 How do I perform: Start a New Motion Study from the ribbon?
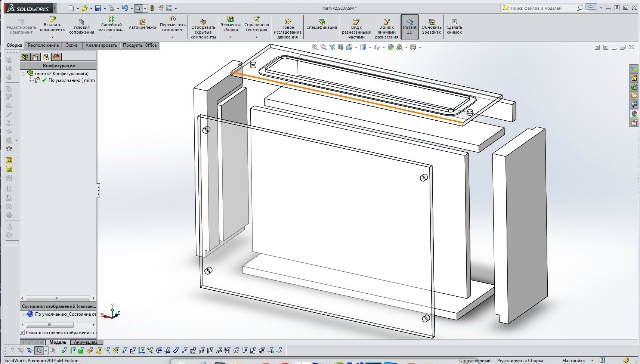click(x=288, y=29)
